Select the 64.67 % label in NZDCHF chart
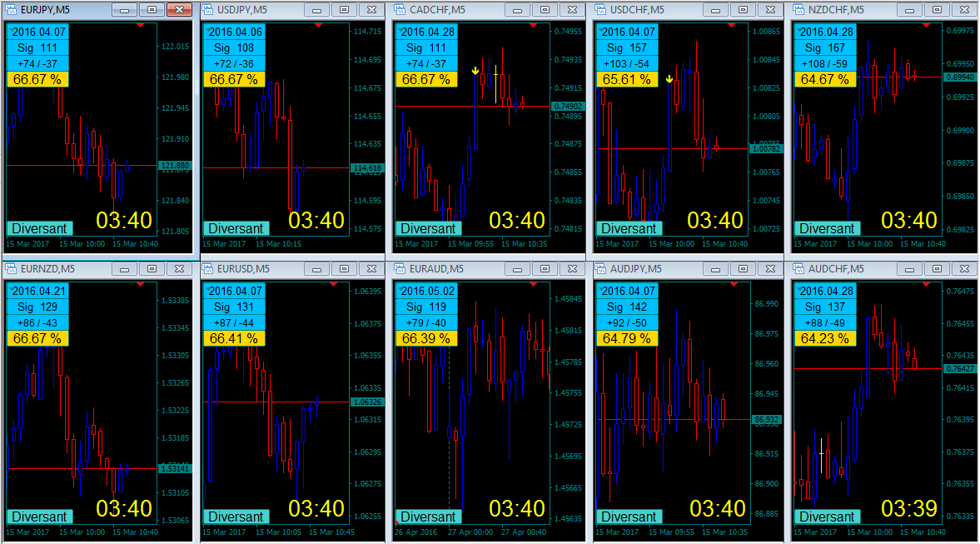The height and width of the screenshot is (544, 980). click(825, 79)
